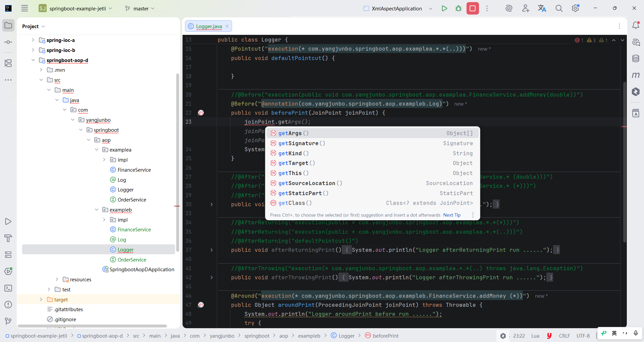Open the Build hammer tool window

tap(8, 238)
